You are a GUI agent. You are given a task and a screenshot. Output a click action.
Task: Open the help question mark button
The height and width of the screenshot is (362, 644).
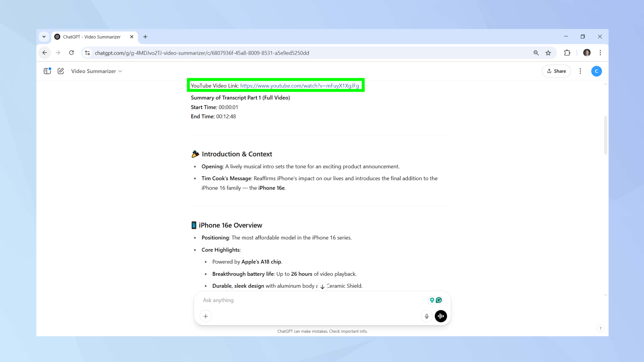[x=600, y=329]
